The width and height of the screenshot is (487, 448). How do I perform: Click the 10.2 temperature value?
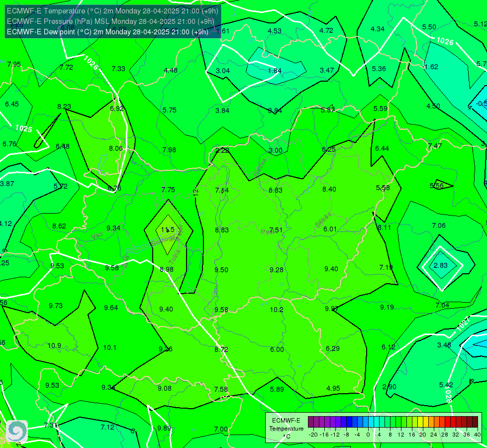[x=277, y=310]
